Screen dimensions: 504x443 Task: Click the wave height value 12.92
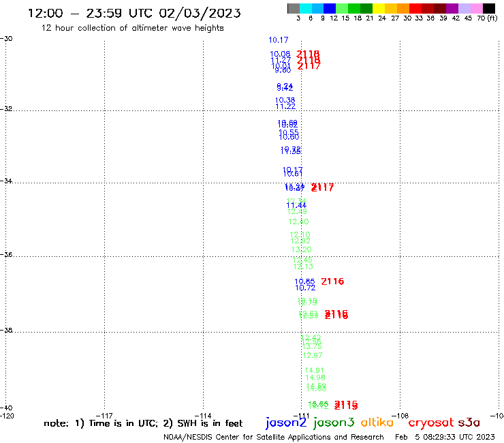(300, 241)
